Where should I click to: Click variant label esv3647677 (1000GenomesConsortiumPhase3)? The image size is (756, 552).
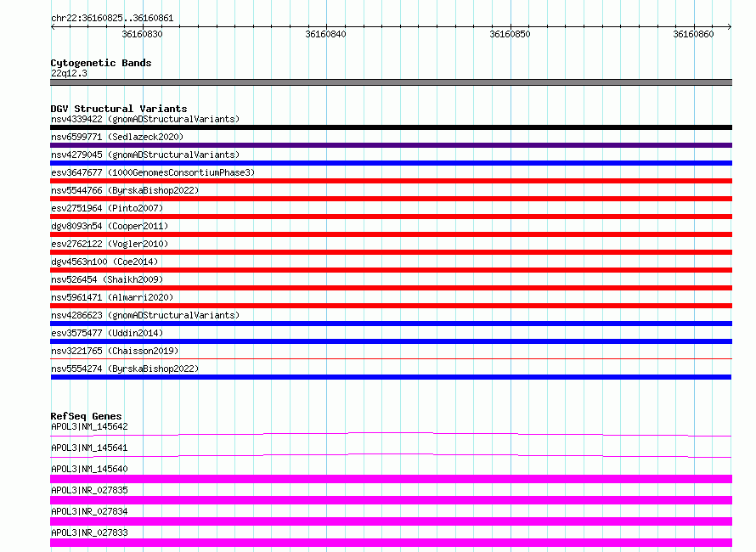(153, 172)
